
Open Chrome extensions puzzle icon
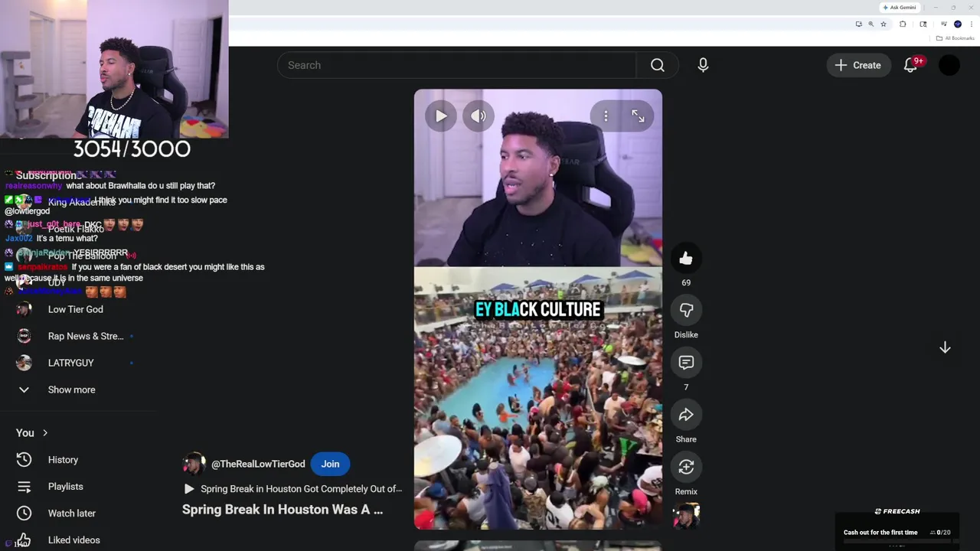coord(903,24)
